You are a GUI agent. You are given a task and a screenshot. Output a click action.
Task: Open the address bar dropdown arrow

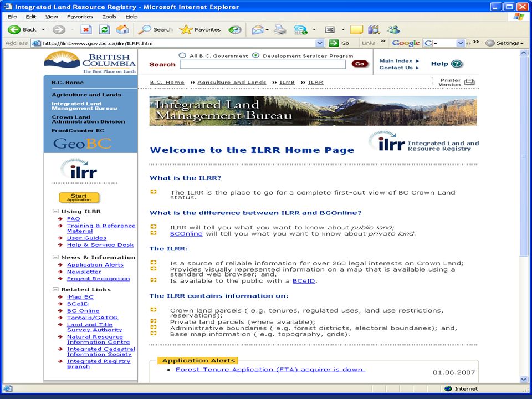[x=320, y=43]
